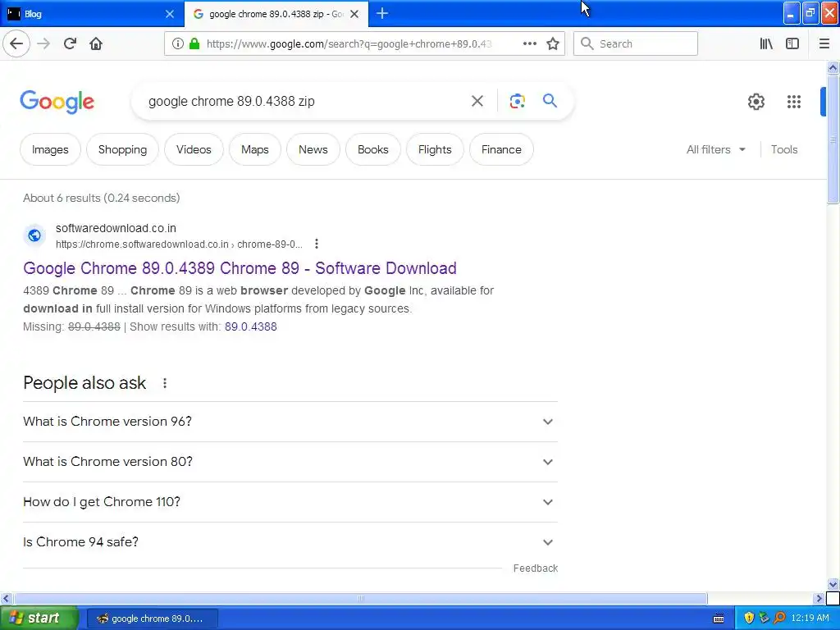Expand "What is Chrome version 80?"
Screen dimensions: 840x630
[290, 462]
